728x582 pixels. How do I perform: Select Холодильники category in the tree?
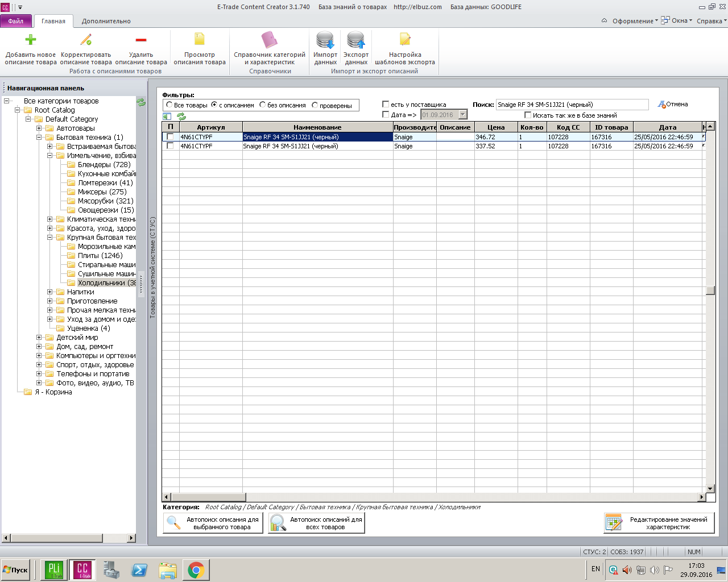(x=107, y=283)
